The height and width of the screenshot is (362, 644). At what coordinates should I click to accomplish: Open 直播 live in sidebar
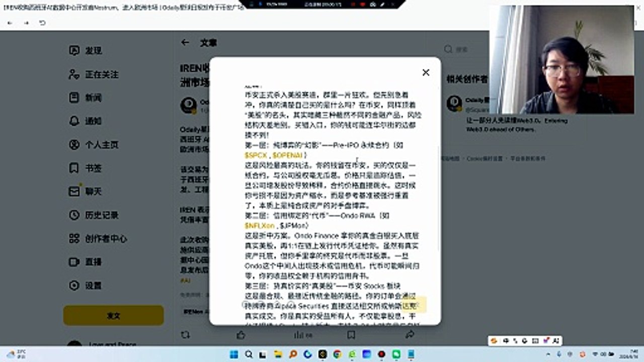[86, 261]
